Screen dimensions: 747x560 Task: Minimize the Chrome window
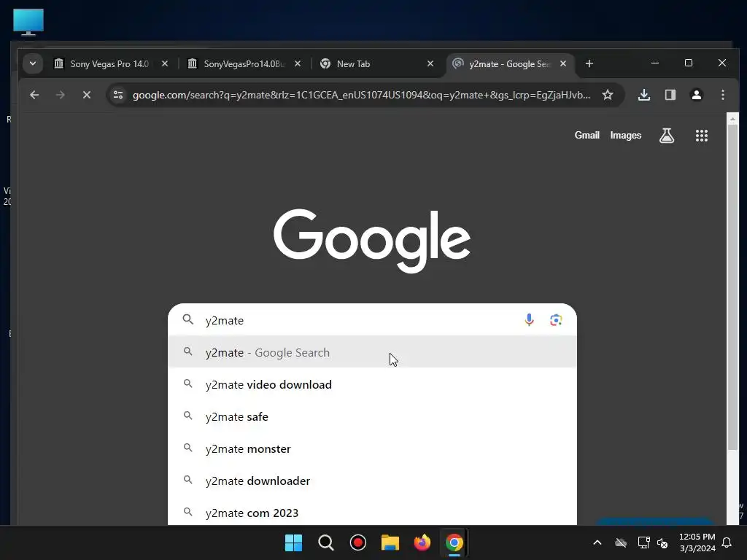pyautogui.click(x=655, y=63)
